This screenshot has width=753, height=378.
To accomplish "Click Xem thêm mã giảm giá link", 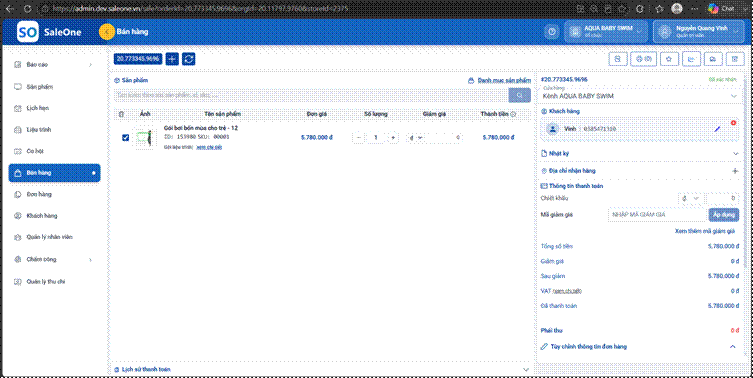I will (x=705, y=231).
